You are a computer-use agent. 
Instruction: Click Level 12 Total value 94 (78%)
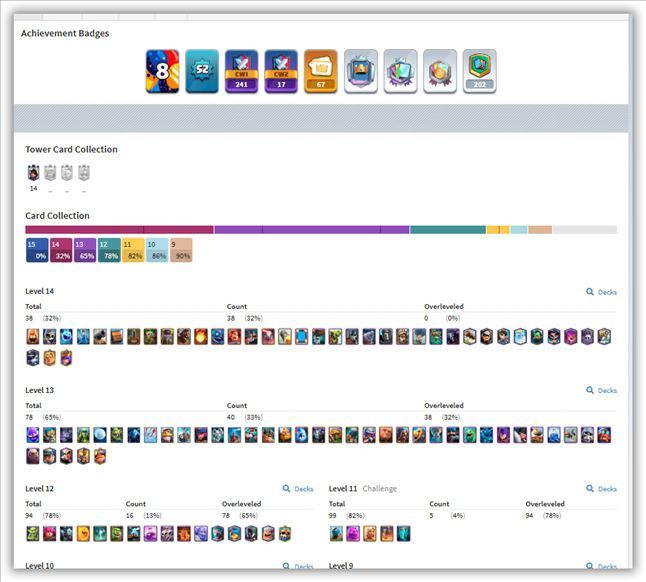tap(43, 516)
